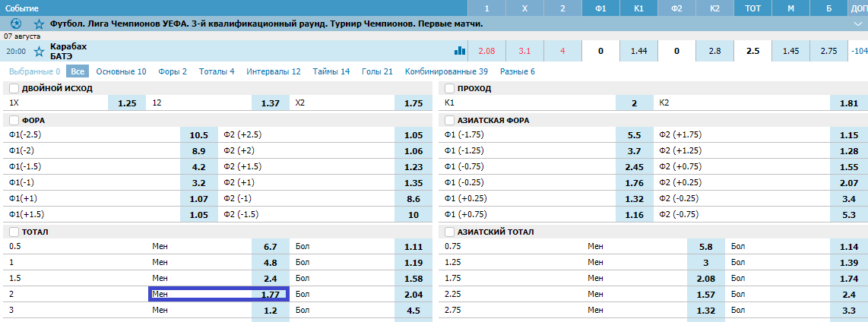Select ПРОХОД K1 odds 2
Screen dimensions: 868x322
[x=635, y=103]
